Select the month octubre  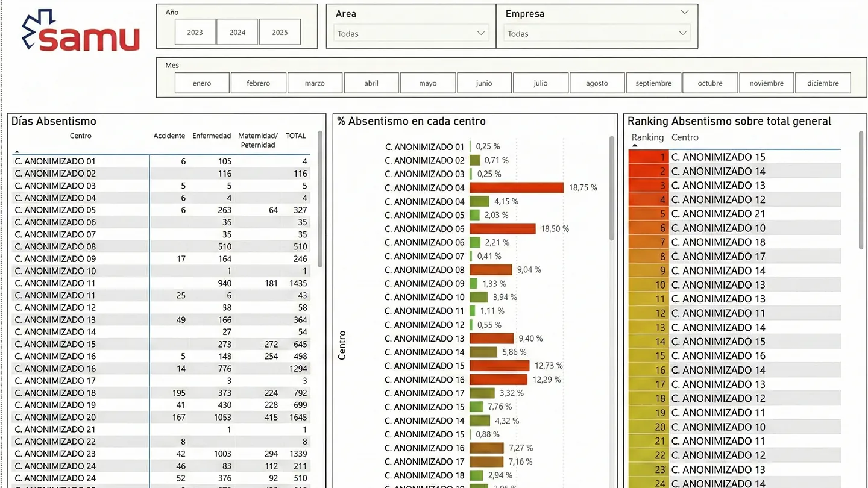pos(710,83)
